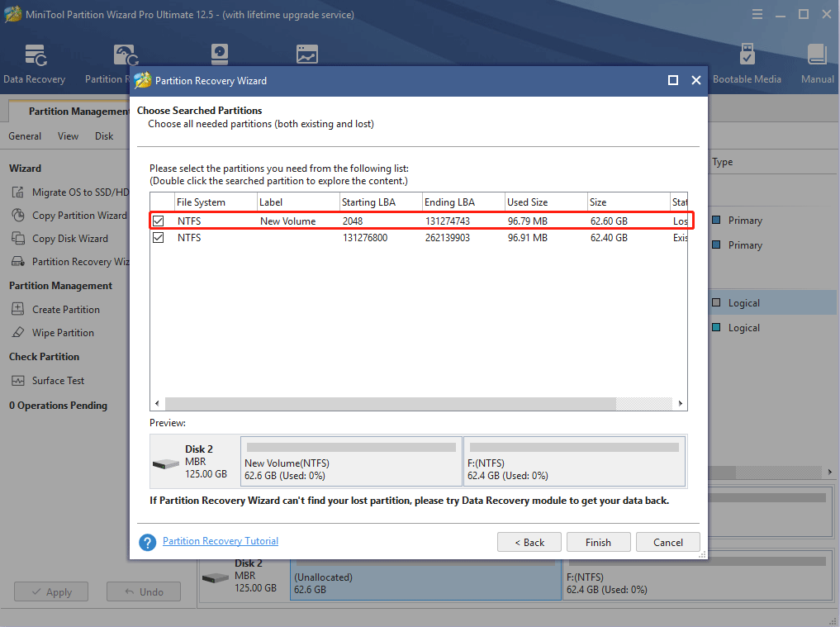The width and height of the screenshot is (840, 627).
Task: Open the Disk menu
Action: click(x=104, y=136)
